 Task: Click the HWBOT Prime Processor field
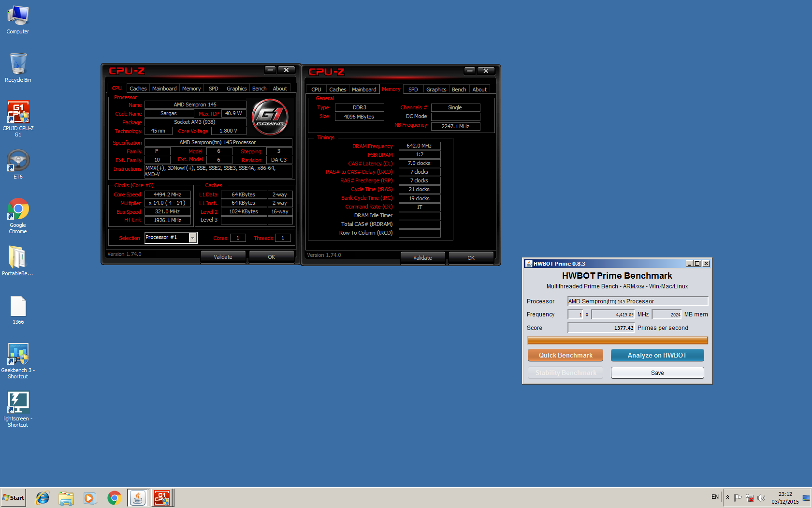(638, 301)
